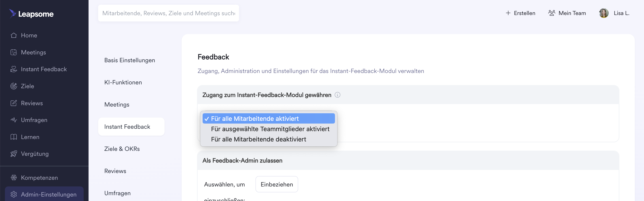
Task: Choose 'Für alle Mitarbeitende deaktiviert' option
Action: click(269, 139)
